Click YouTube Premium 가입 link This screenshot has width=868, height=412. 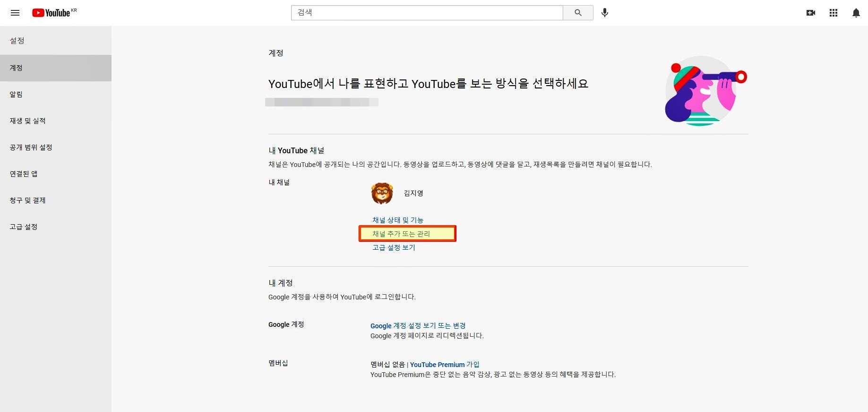click(445, 364)
